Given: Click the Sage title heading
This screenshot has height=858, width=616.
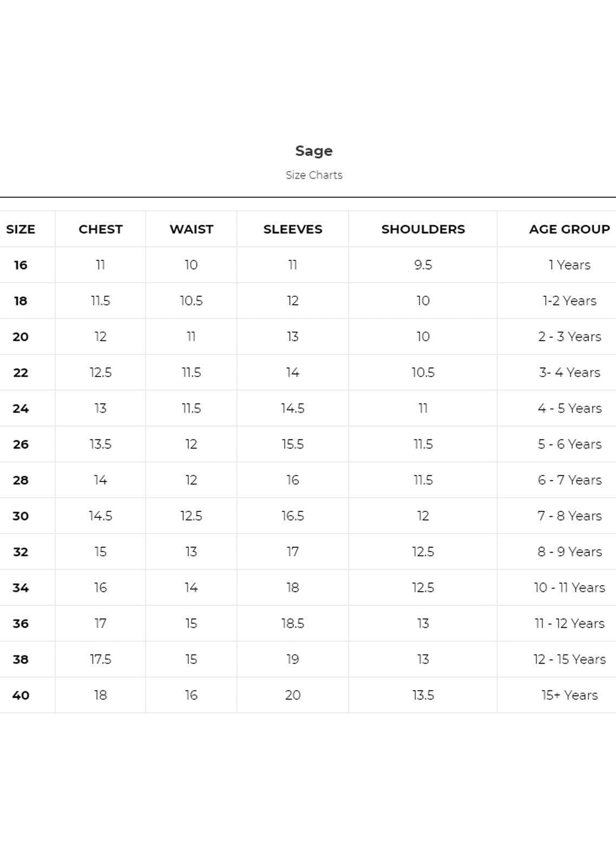Looking at the screenshot, I should point(314,151).
